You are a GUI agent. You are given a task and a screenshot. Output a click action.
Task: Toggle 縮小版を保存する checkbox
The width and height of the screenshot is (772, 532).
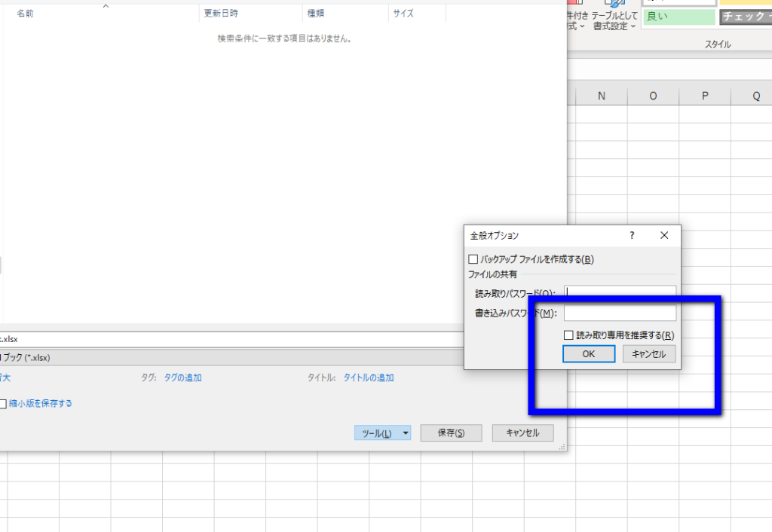coord(3,404)
